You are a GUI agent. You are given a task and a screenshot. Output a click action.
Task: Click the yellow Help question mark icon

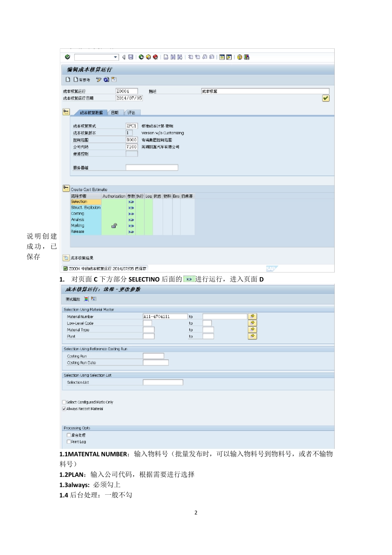pyautogui.click(x=240, y=57)
